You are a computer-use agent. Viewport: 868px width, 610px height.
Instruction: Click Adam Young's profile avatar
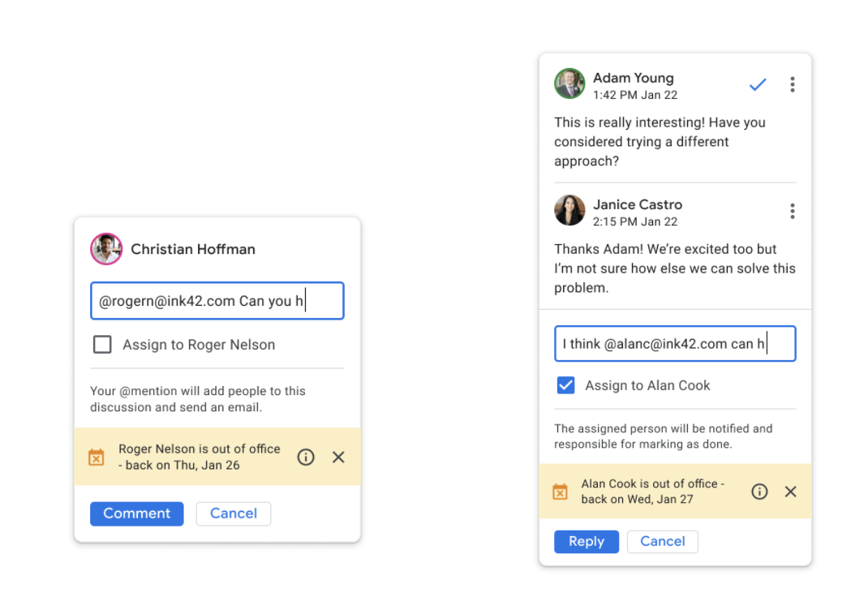tap(569, 84)
